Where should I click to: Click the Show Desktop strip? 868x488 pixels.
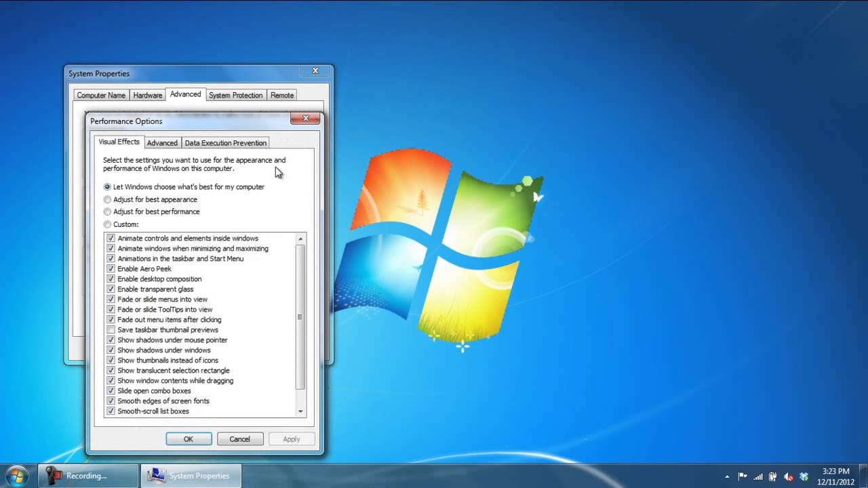tap(863, 476)
